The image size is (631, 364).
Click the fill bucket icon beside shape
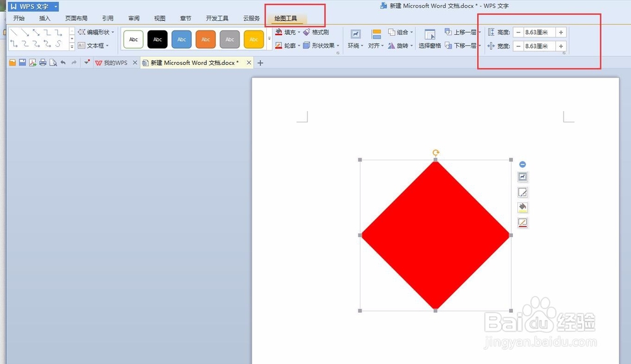(522, 208)
